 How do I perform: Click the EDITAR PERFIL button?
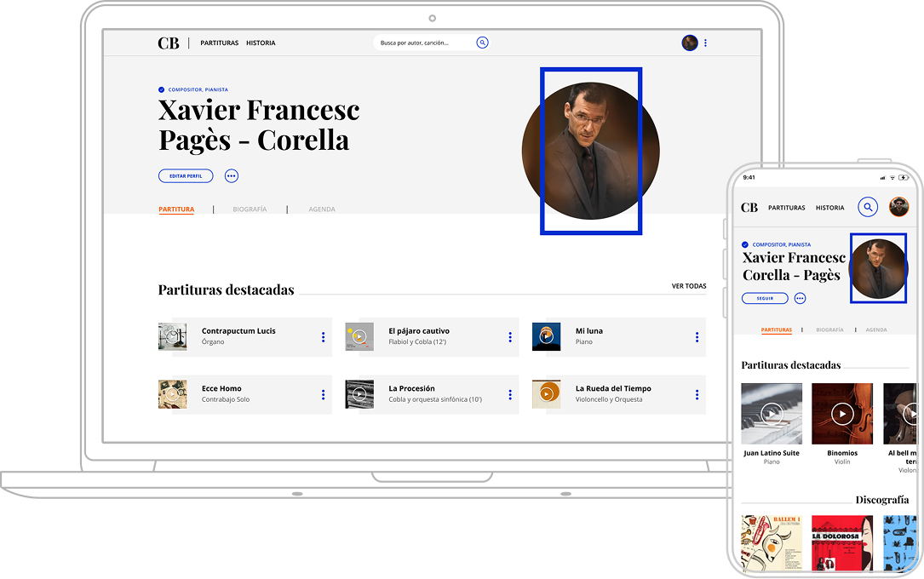point(186,175)
